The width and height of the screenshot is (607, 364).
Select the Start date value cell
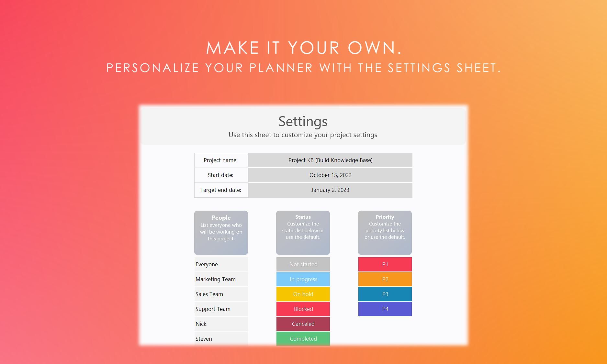coord(330,175)
